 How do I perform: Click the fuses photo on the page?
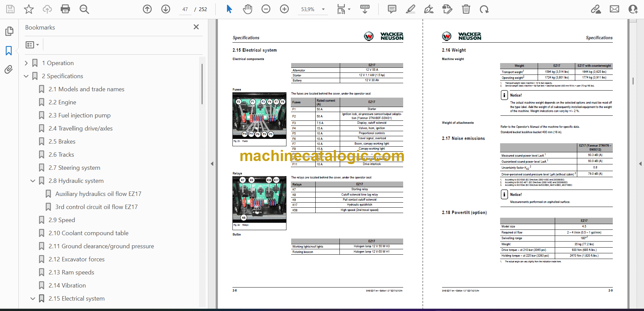pos(259,116)
